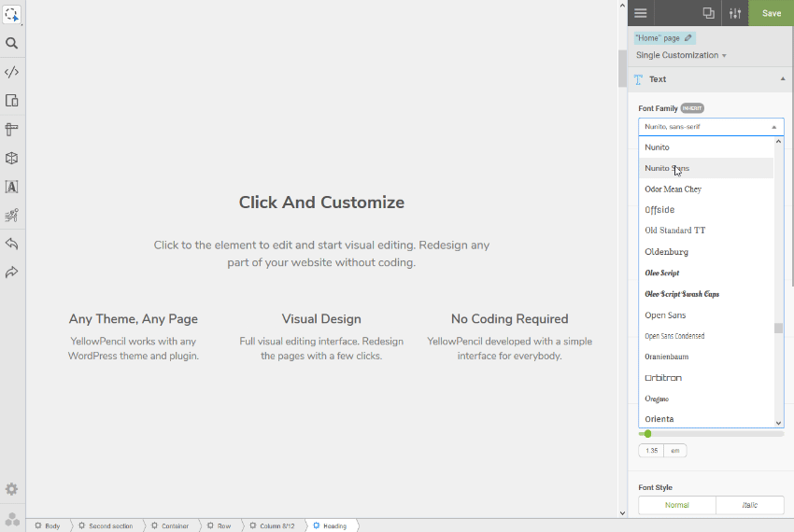The height and width of the screenshot is (532, 794).
Task: Click the bottom-left logo icon
Action: click(11, 519)
